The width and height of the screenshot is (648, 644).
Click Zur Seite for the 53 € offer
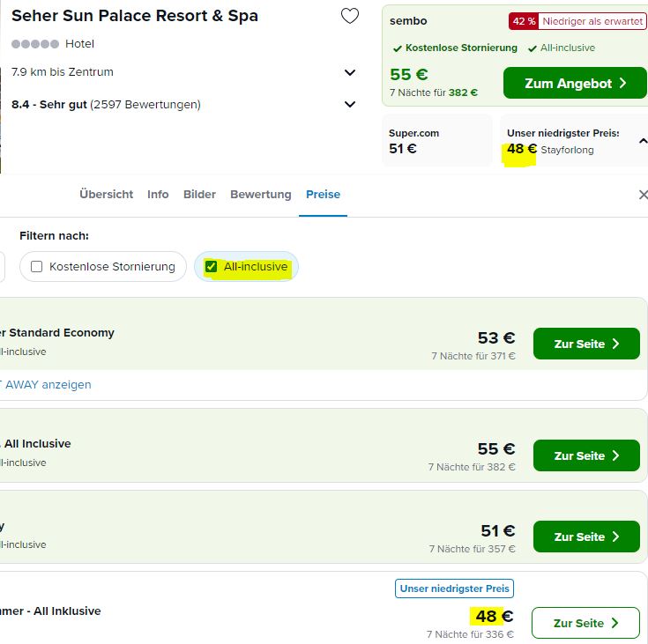586,344
